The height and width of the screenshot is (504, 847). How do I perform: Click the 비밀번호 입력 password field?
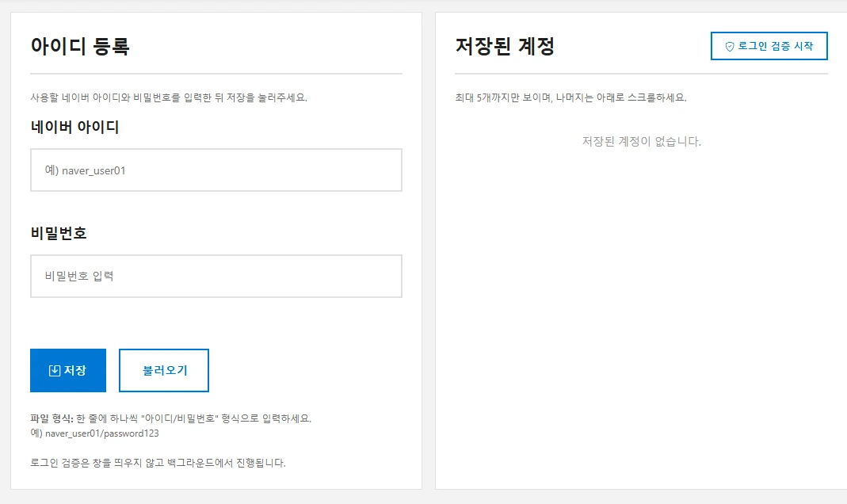click(215, 275)
